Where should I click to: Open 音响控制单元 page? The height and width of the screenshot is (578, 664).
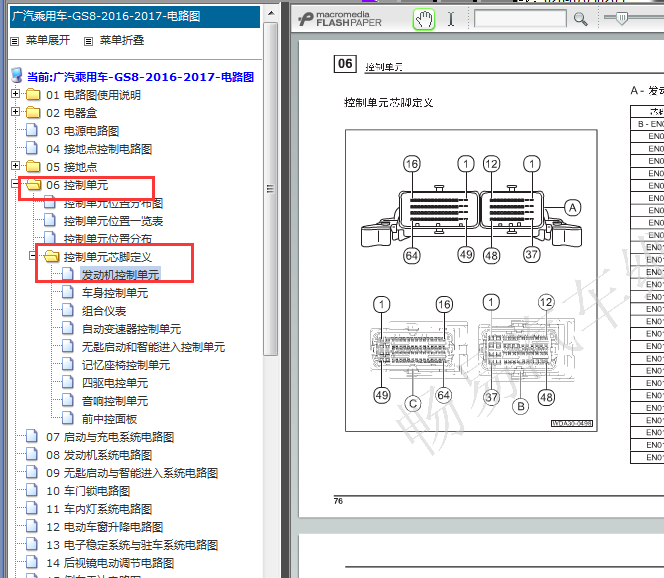(x=115, y=401)
